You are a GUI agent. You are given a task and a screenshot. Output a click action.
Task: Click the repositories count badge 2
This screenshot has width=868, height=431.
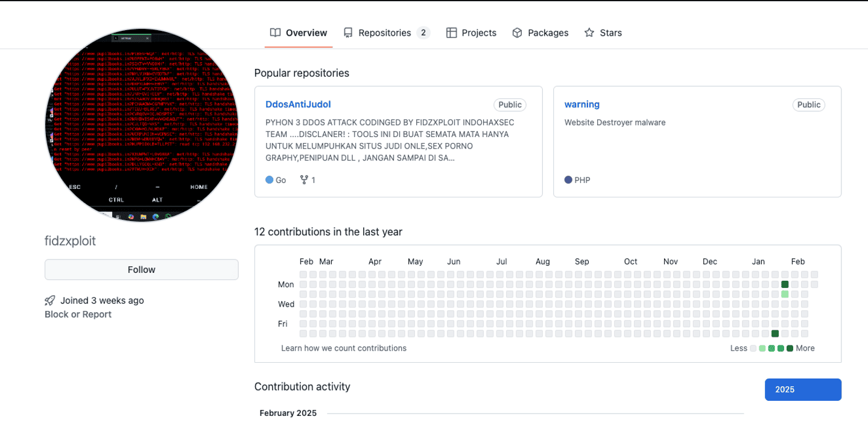pos(423,33)
